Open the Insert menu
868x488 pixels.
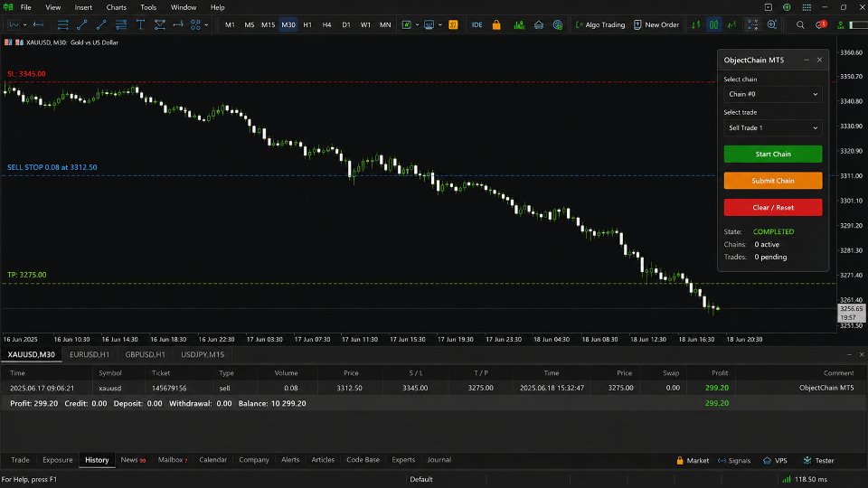[x=83, y=7]
